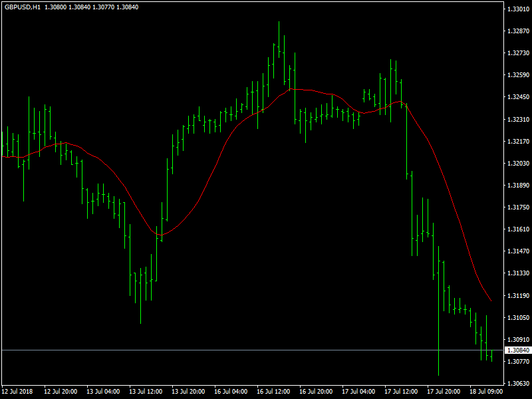This screenshot has height=399, width=532.
Task: Click the 1.32730 price level label
Action: coord(518,53)
